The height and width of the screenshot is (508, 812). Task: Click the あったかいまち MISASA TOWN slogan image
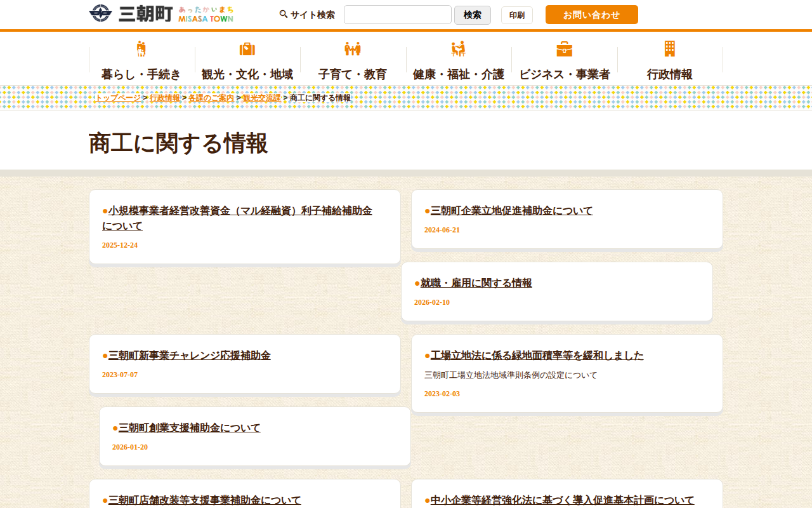click(206, 14)
